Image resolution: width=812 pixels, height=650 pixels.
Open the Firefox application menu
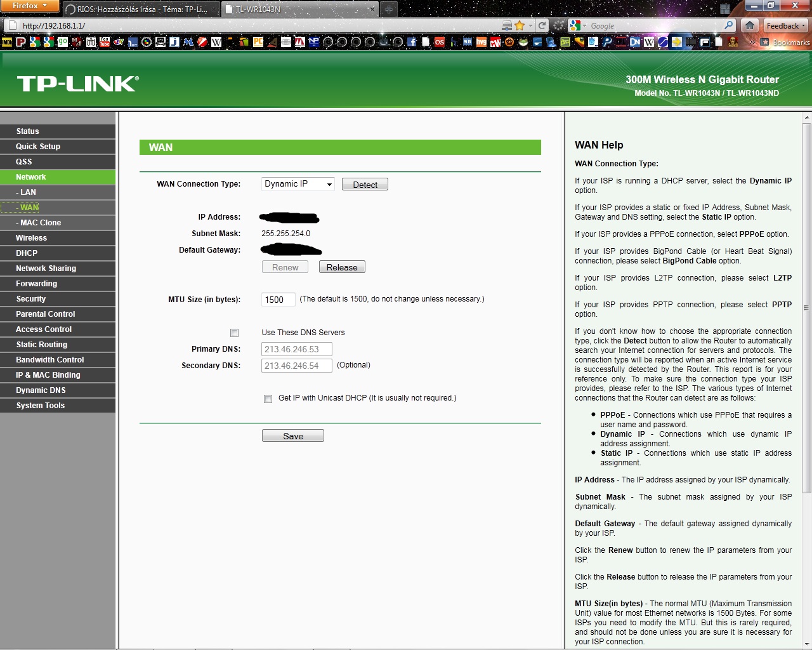[x=30, y=6]
